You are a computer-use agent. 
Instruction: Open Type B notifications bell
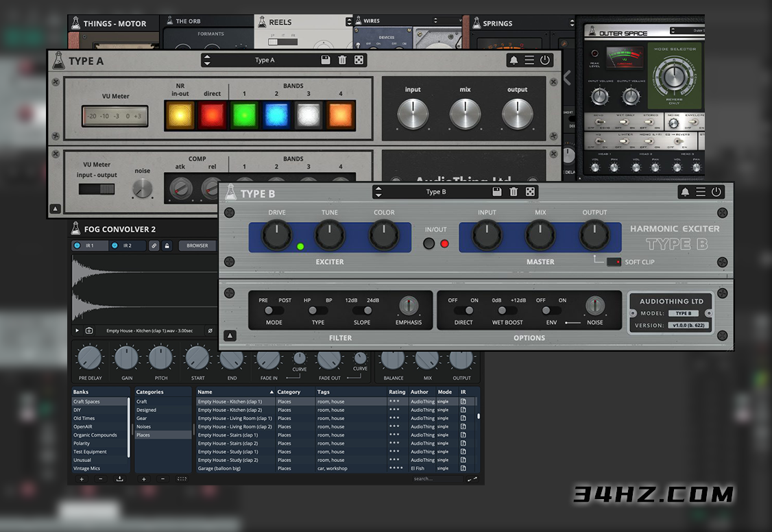684,192
